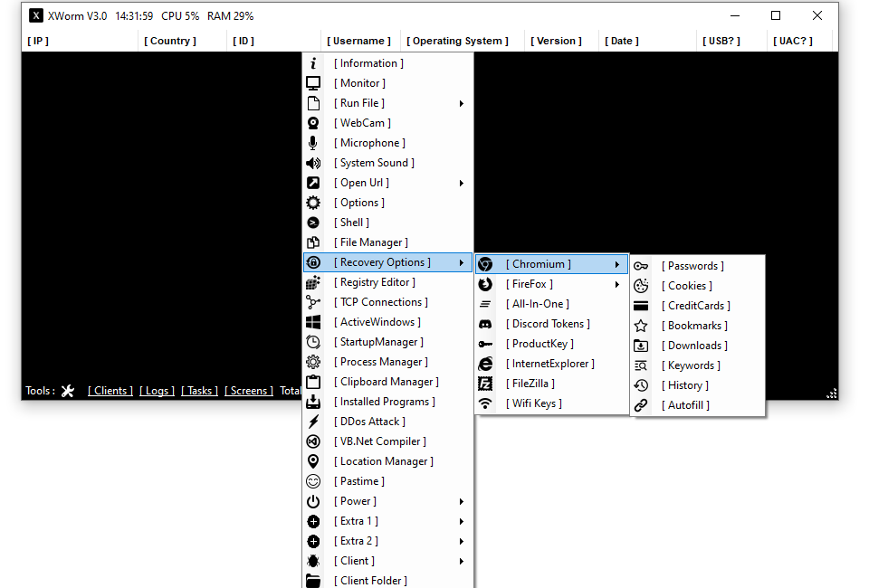Screen dimensions: 888x588
Task: Click the InternetExplorer 'e' icon
Action: 485,364
